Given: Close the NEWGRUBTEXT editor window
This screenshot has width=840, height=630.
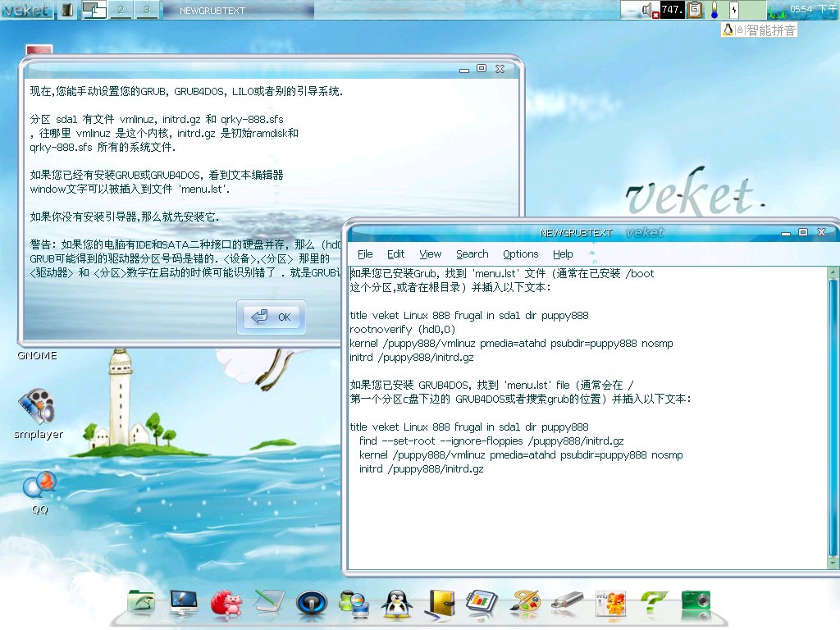Looking at the screenshot, I should point(821,232).
